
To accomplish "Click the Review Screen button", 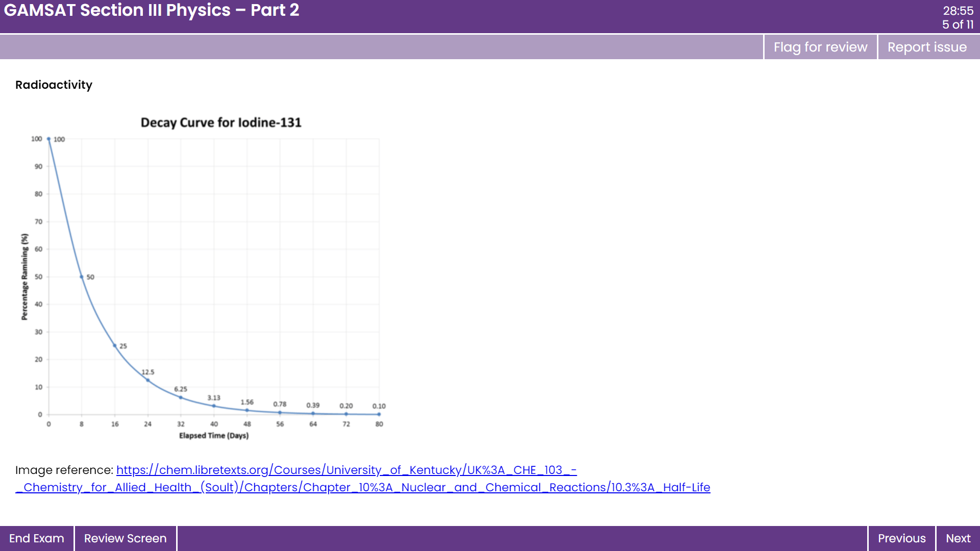I will pyautogui.click(x=125, y=538).
